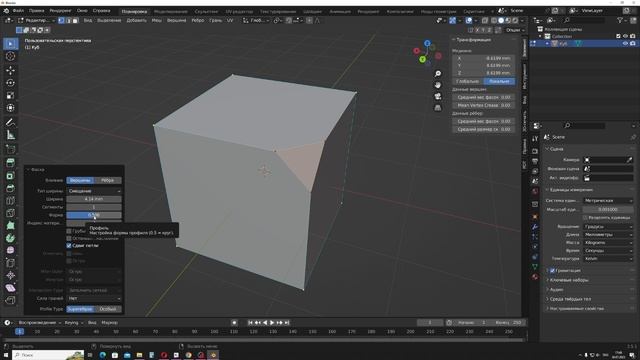640x360 pixels.
Task: Adjust the 'Форма' 0.500 slider
Action: 94,215
